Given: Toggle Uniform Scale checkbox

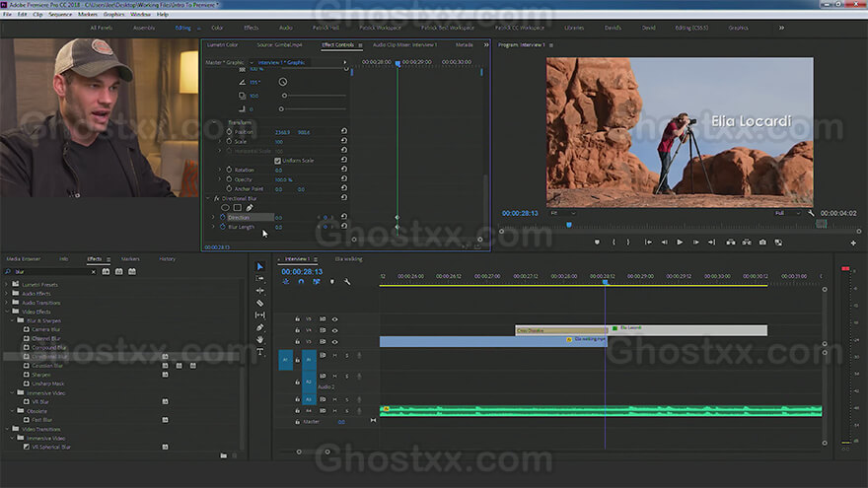Looking at the screenshot, I should [277, 161].
